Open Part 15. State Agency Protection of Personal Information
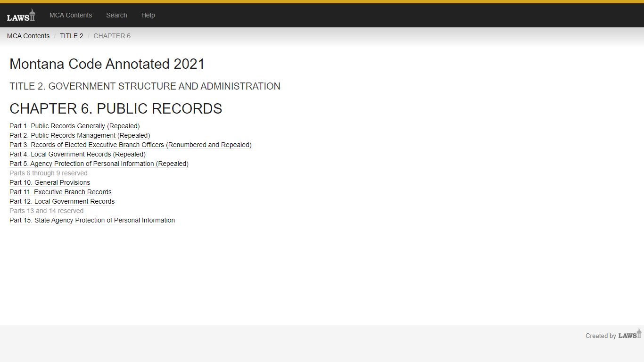The height and width of the screenshot is (362, 644). [x=92, y=220]
